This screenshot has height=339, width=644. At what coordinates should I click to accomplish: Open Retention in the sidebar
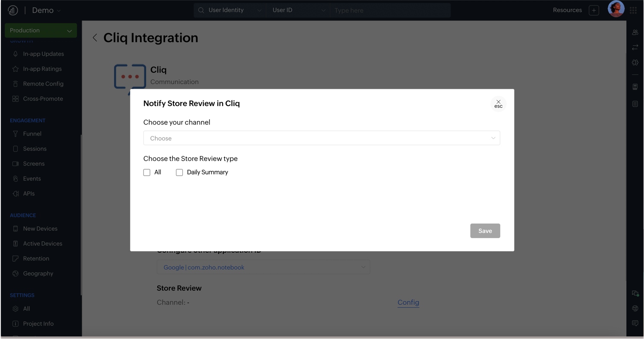(x=36, y=259)
